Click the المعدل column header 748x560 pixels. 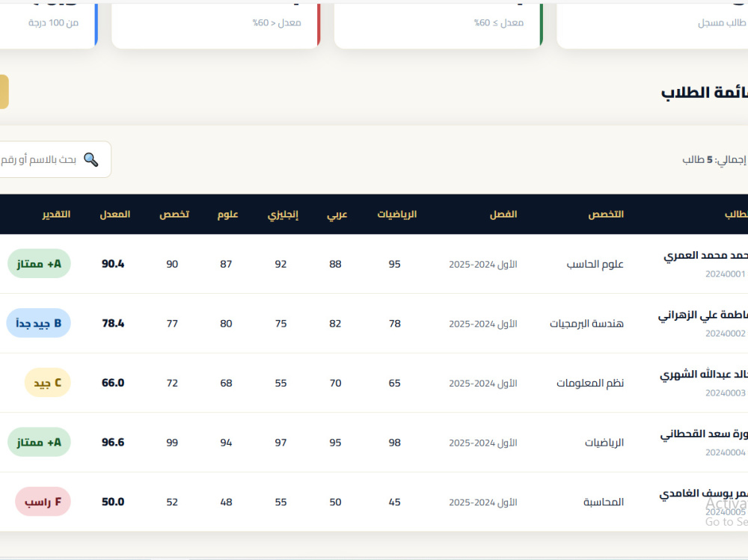coord(114,214)
